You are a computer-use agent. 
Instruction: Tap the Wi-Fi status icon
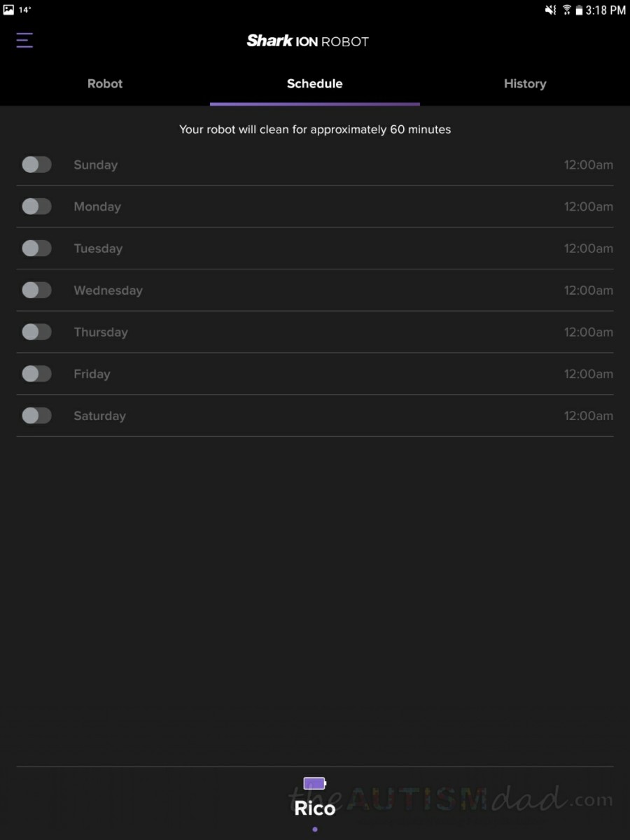pyautogui.click(x=566, y=10)
